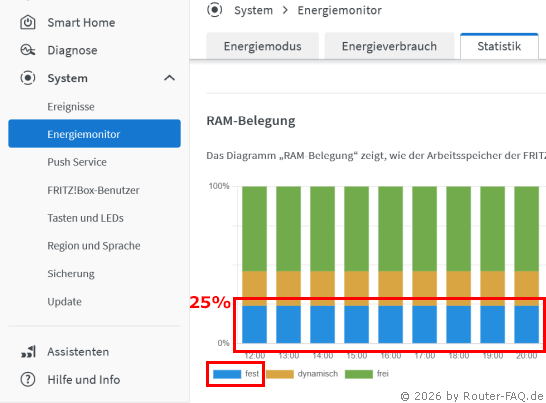Viewport: 546px width, 403px height.
Task: Open the Hilfe und Info label
Action: coord(84,380)
